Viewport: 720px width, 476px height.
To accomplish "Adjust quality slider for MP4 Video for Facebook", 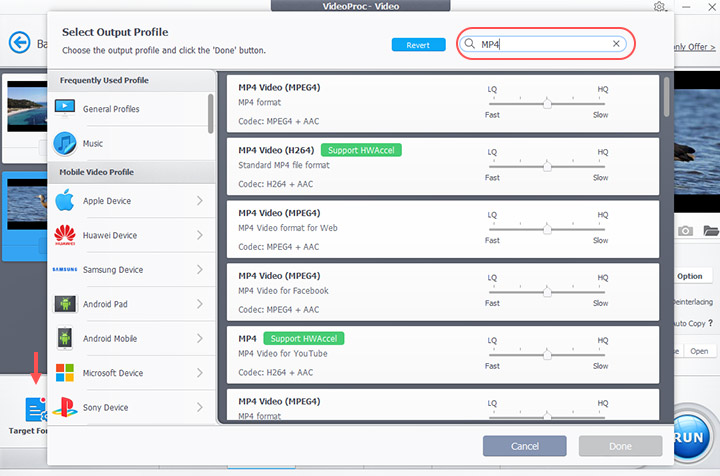I will click(x=547, y=291).
